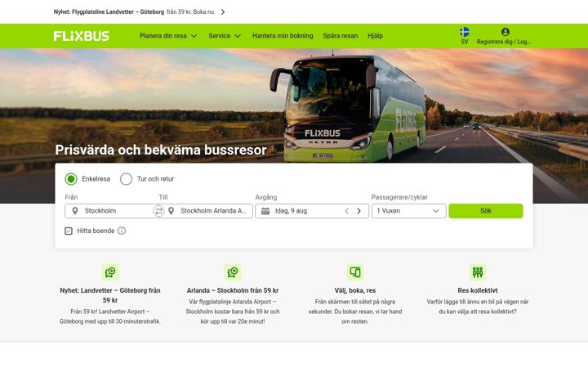Click the Res kollektivt heading
This screenshot has width=588, height=368.
coord(478,290)
